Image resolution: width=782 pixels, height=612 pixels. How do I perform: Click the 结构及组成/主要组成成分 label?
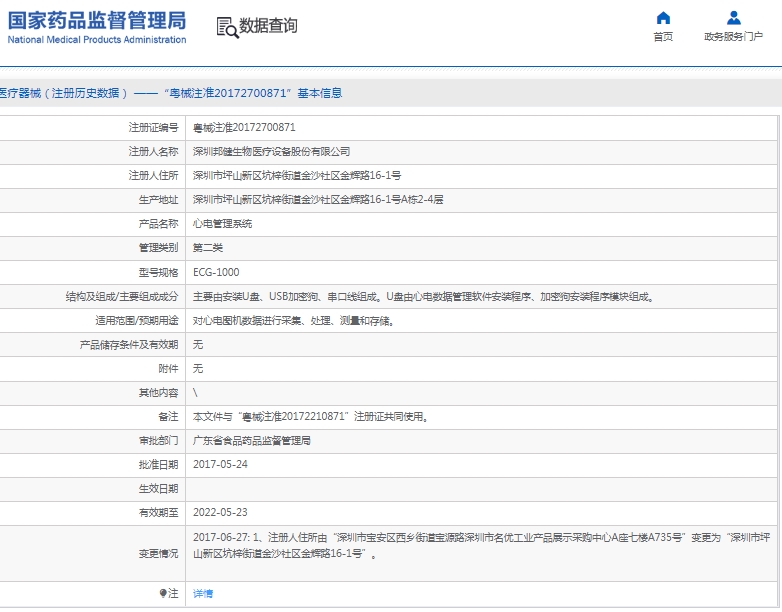[x=122, y=297]
